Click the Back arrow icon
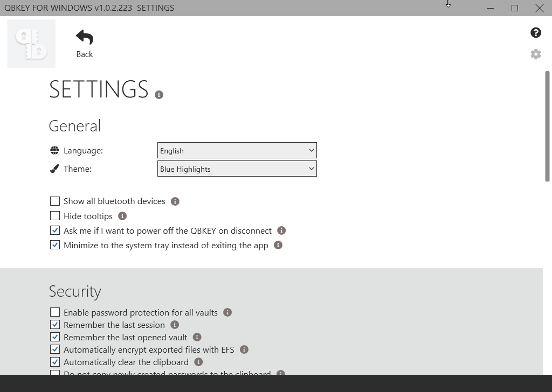This screenshot has width=552, height=392. point(85,37)
